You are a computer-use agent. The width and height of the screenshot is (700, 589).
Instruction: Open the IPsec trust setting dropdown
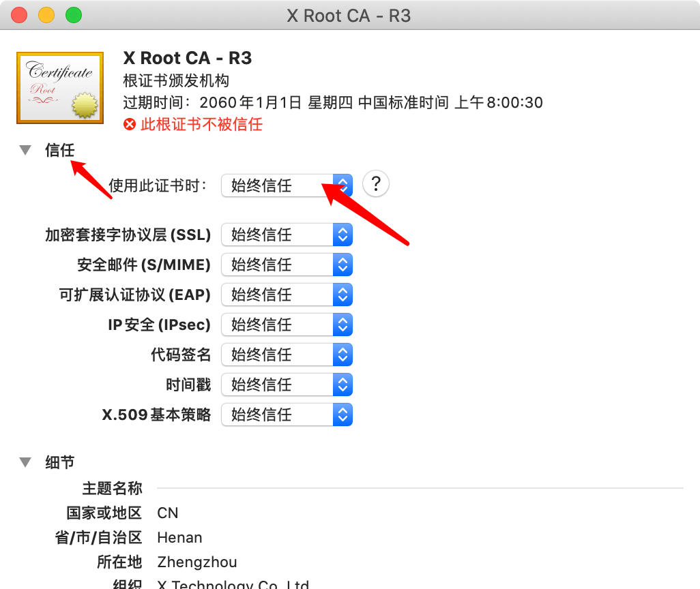pyautogui.click(x=287, y=324)
